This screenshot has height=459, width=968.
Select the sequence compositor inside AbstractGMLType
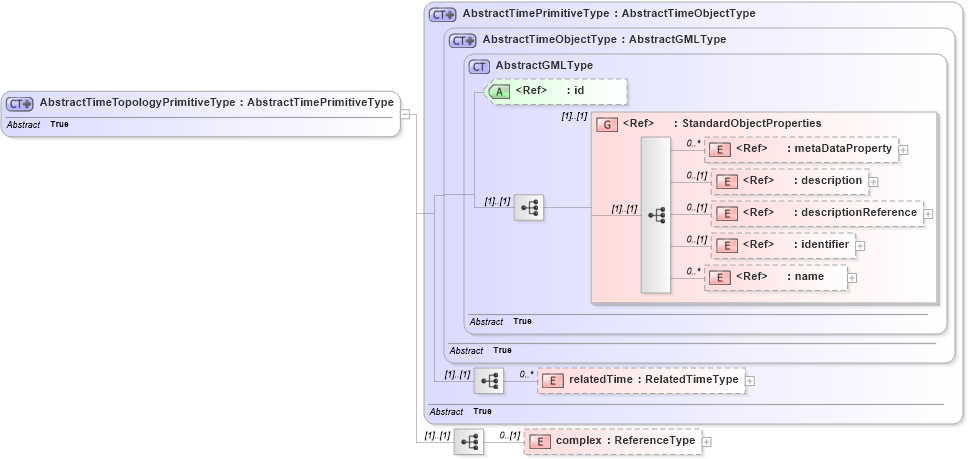pyautogui.click(x=528, y=207)
